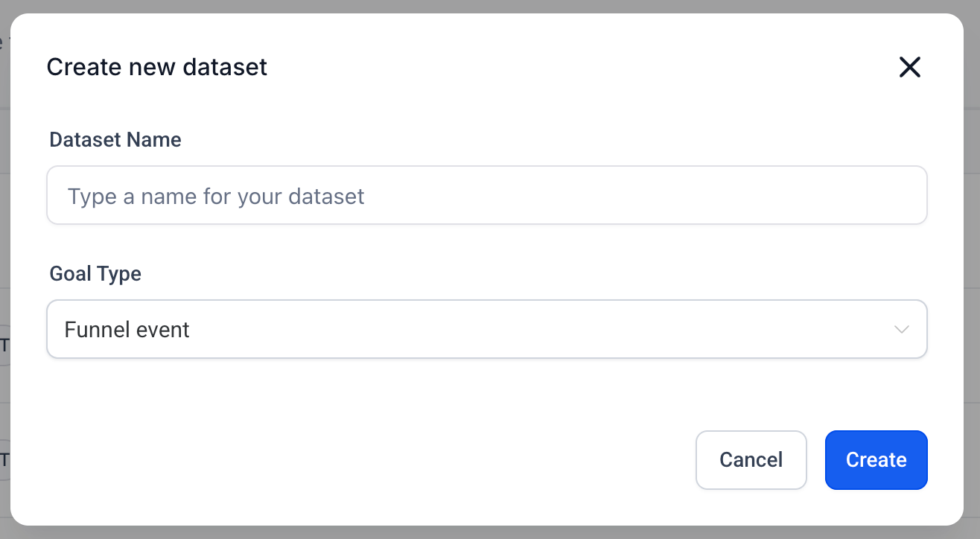Click the chevron arrow in Goal Type box
The image size is (980, 539).
click(x=901, y=329)
